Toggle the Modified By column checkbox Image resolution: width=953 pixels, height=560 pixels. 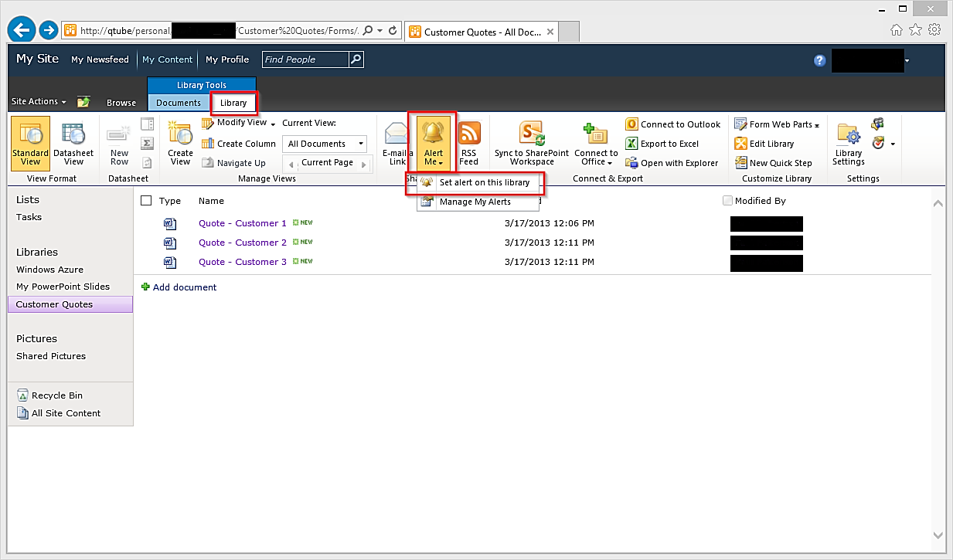coord(727,201)
